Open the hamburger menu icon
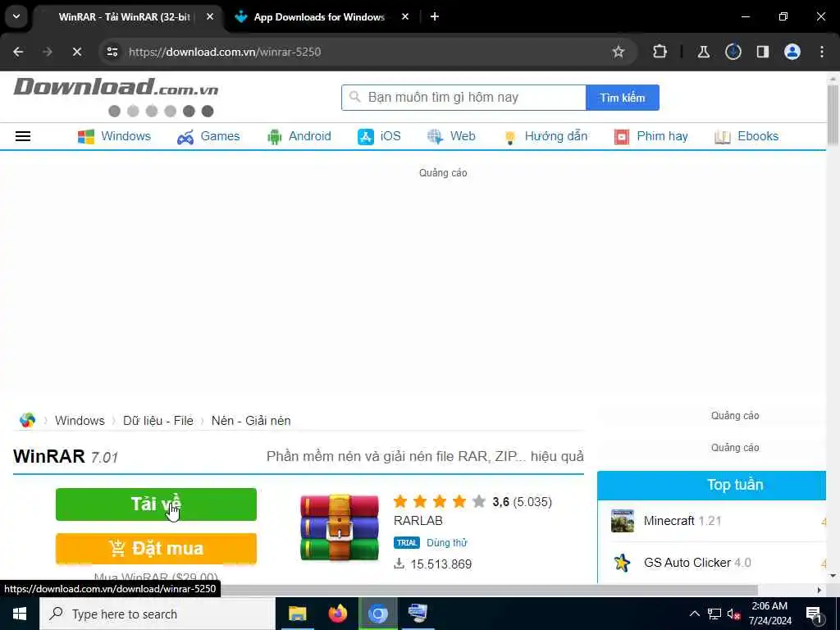Viewport: 840px width, 630px height. tap(22, 136)
